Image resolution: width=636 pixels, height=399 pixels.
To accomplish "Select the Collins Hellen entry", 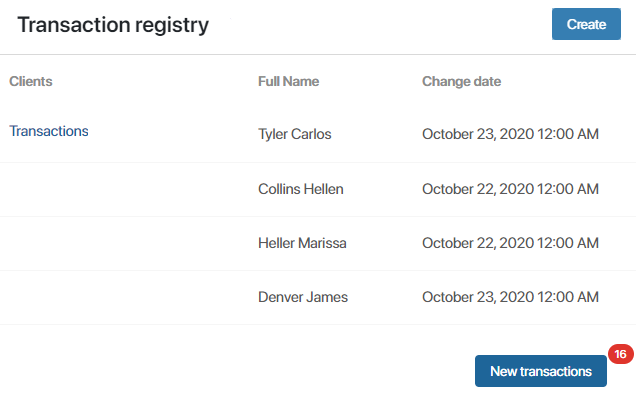I will (x=301, y=189).
